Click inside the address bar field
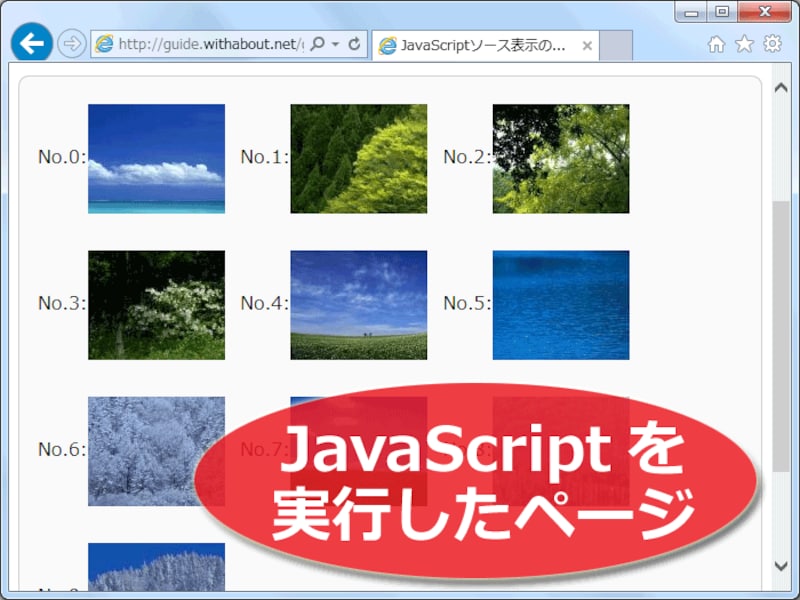The image size is (800, 600). click(x=200, y=44)
